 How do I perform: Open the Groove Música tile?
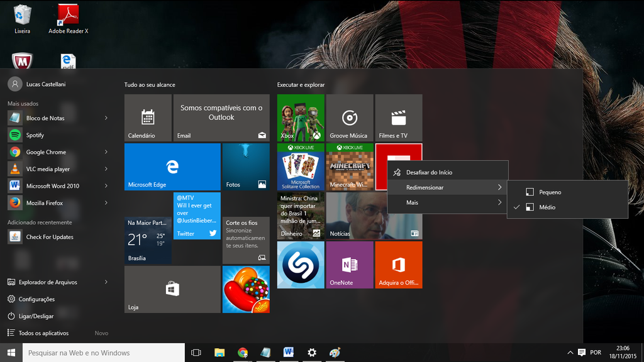tap(350, 118)
